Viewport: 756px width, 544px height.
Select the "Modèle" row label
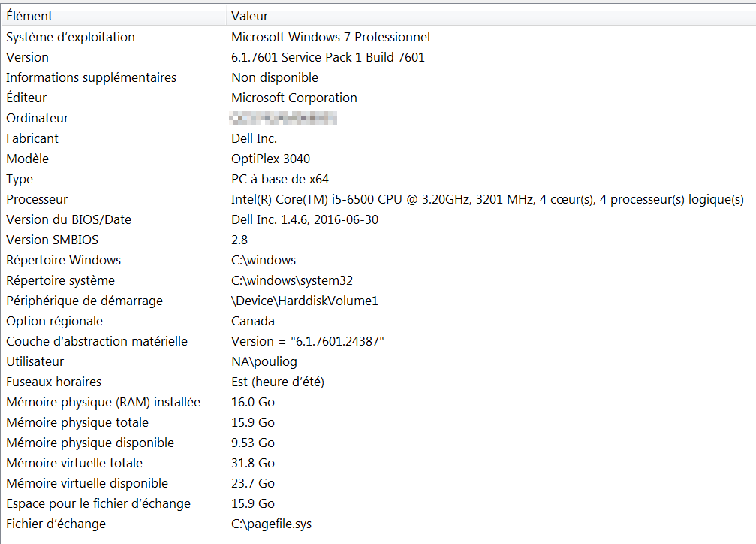28,159
